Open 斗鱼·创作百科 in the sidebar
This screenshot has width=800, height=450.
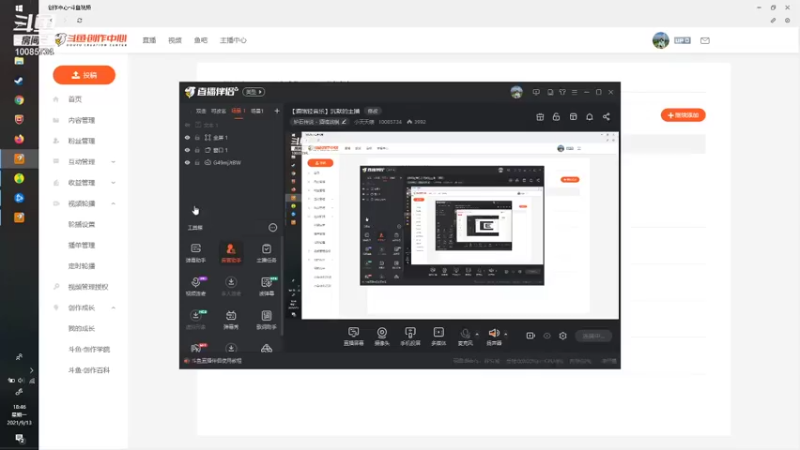click(x=89, y=370)
